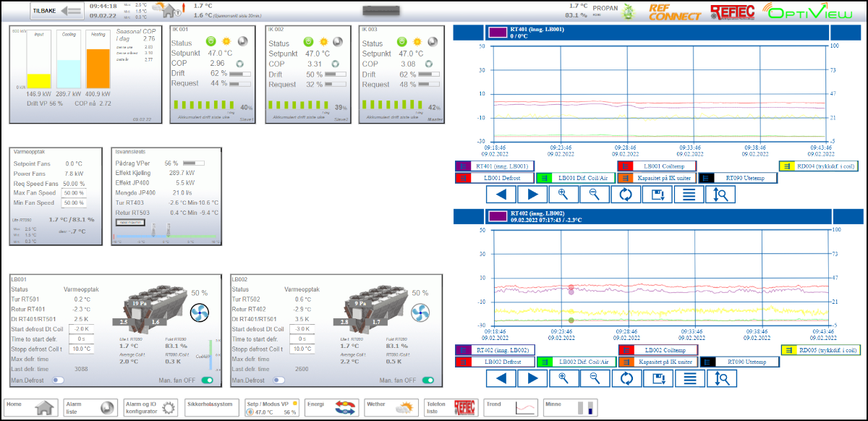This screenshot has width=868, height=421.
Task: Toggle Man.Defrost switch for LB002
Action: coord(278,380)
